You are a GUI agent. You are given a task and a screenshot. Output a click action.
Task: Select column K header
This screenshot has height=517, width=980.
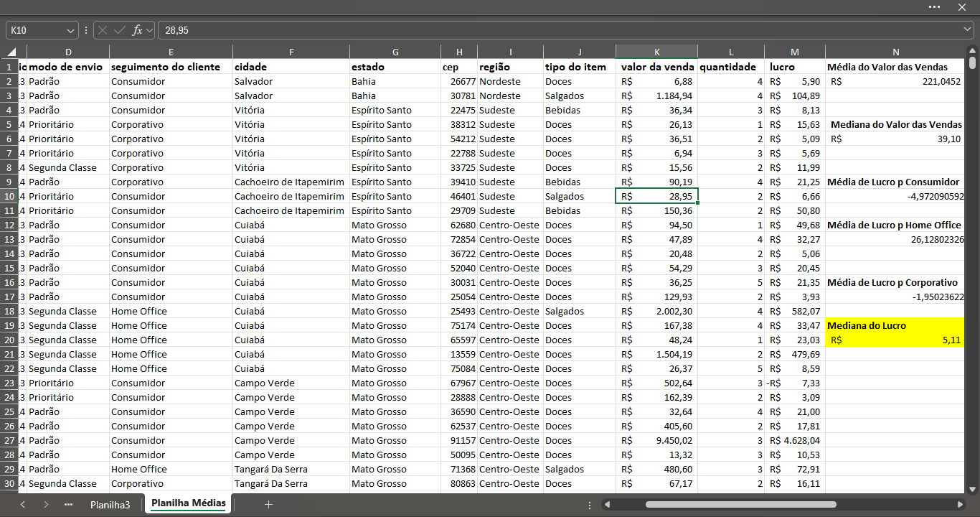pyautogui.click(x=656, y=52)
